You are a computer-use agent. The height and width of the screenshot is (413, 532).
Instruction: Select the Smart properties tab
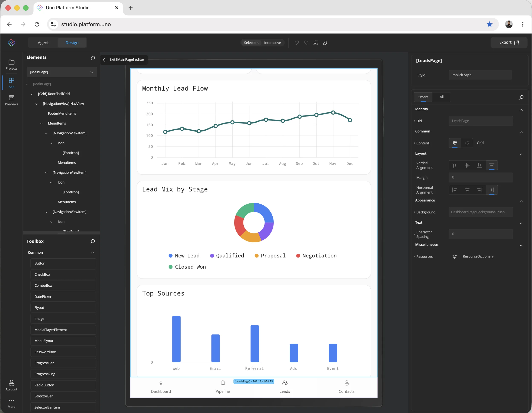tap(423, 97)
